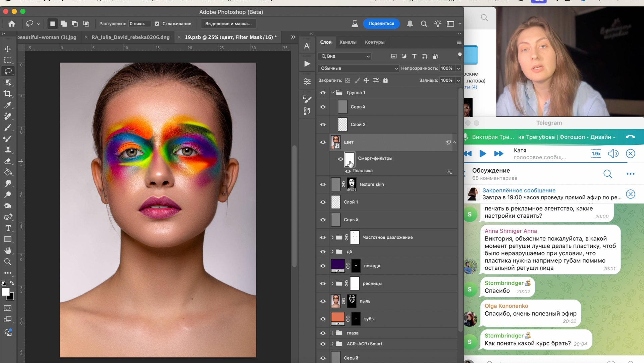Click the Поделиться share button
This screenshot has width=644, height=363.
point(381,24)
